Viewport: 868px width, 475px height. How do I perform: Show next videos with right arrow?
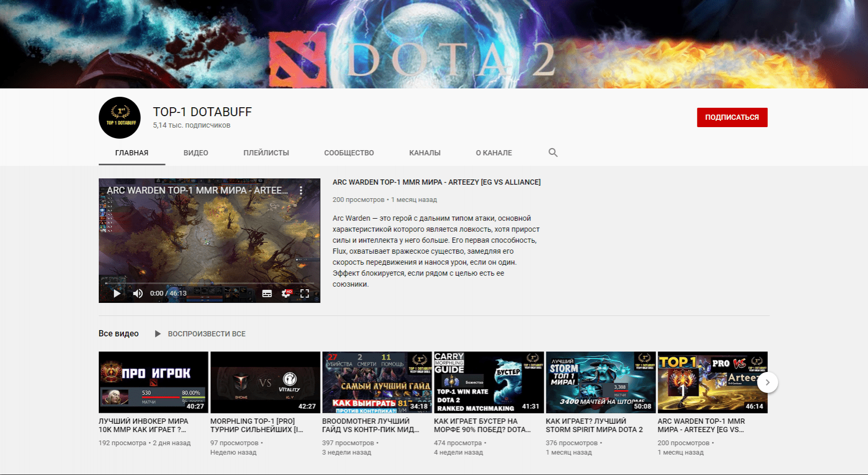pos(768,382)
